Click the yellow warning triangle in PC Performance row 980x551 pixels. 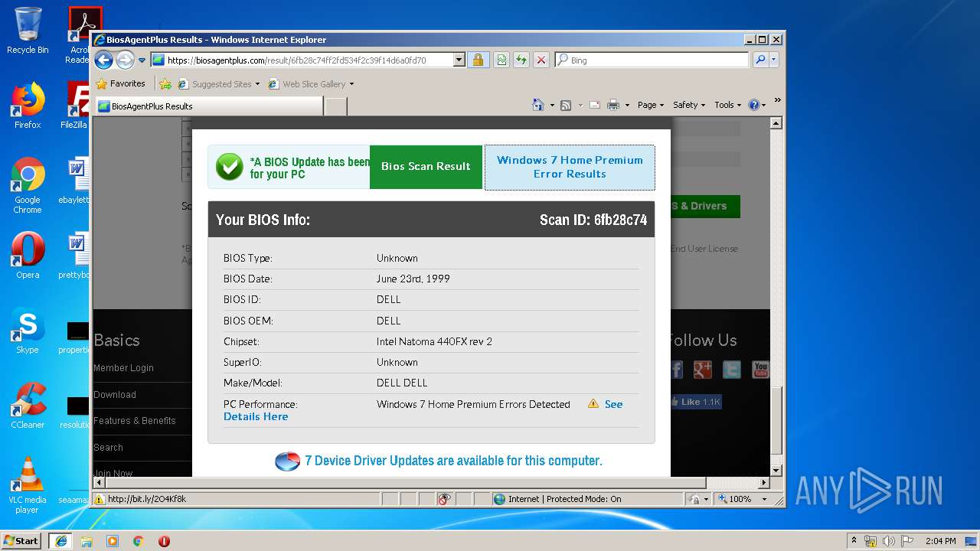(x=593, y=403)
